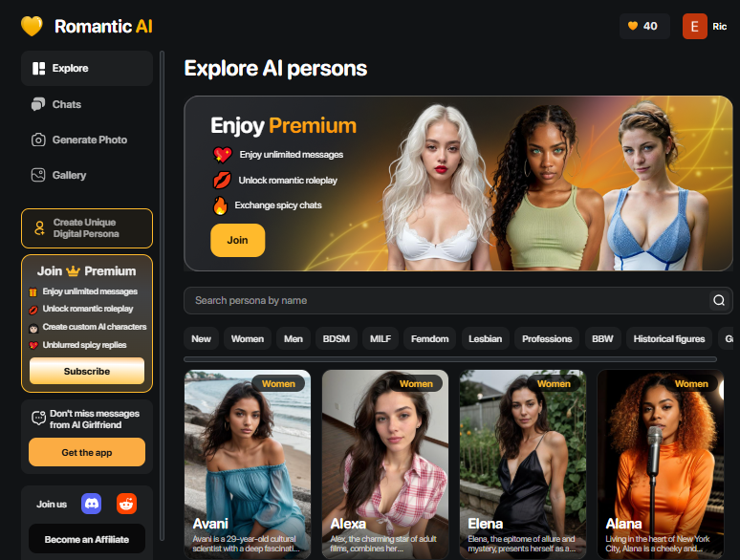
Task: Select the Professions category filter
Action: [547, 338]
